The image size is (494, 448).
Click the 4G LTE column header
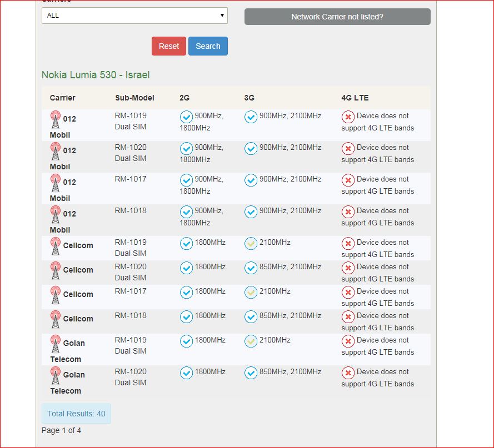355,98
